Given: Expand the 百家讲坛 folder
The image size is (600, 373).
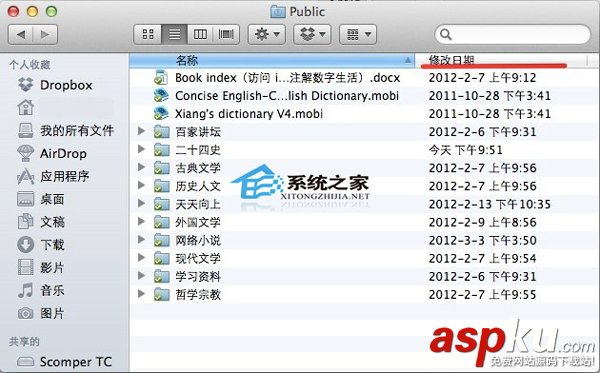Looking at the screenshot, I should [x=141, y=131].
